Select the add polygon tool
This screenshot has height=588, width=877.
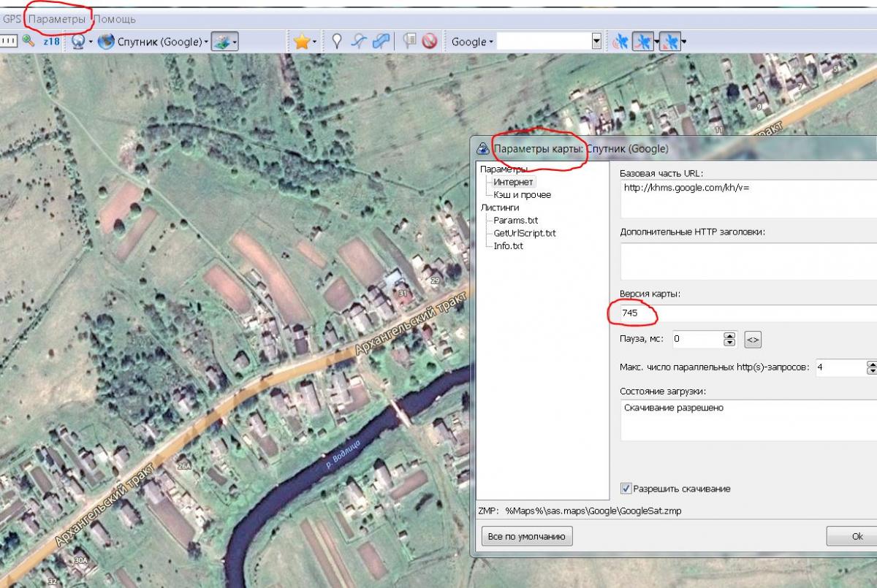coord(380,42)
